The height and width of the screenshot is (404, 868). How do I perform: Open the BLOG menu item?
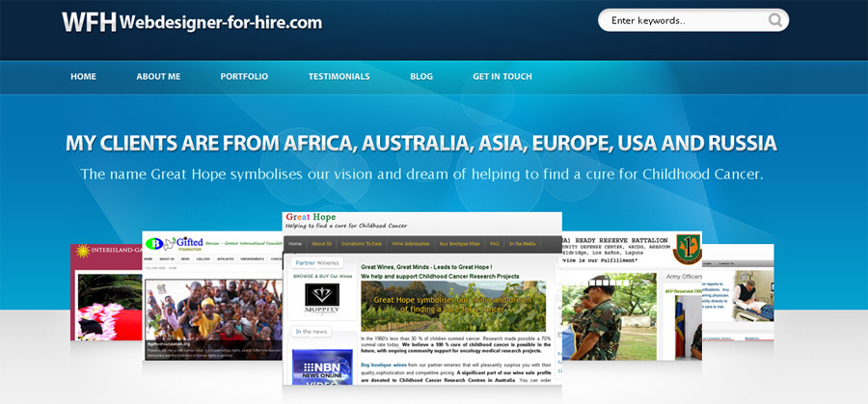coord(421,77)
